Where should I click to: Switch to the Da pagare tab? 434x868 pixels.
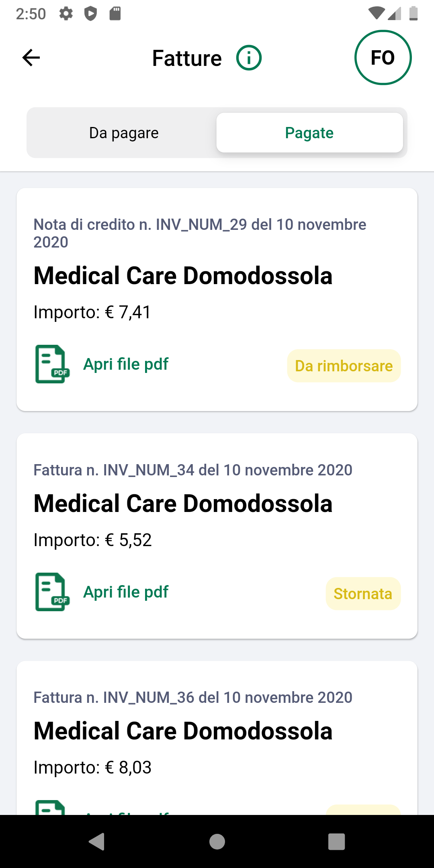pos(124,133)
